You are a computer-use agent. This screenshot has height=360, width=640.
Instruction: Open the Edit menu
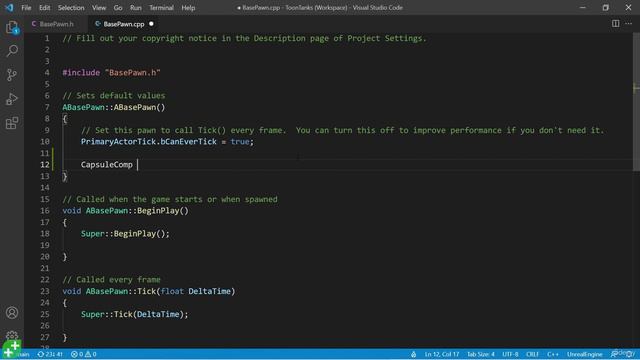(44, 8)
